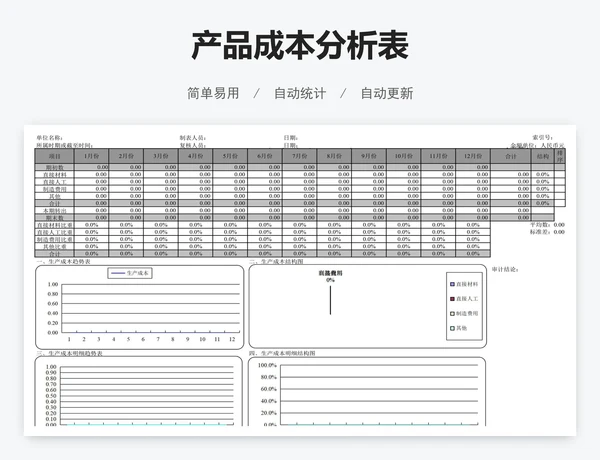The width and height of the screenshot is (600, 460).
Task: Click the title 产品成本分析表
Action: click(x=300, y=46)
